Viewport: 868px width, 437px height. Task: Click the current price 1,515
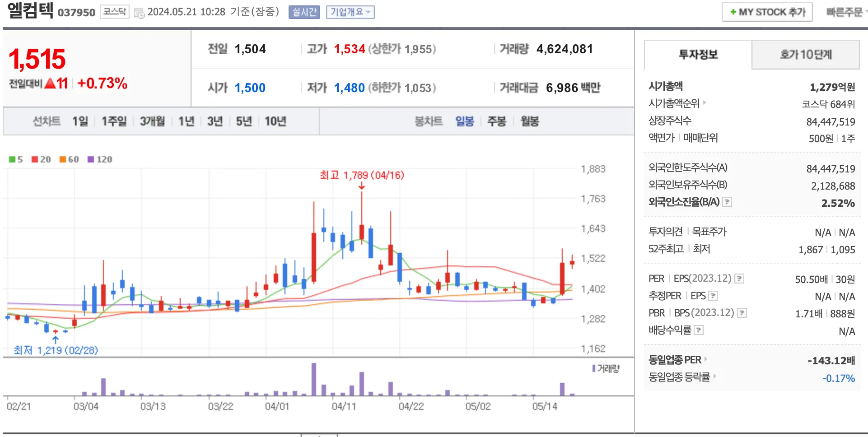pyautogui.click(x=37, y=59)
